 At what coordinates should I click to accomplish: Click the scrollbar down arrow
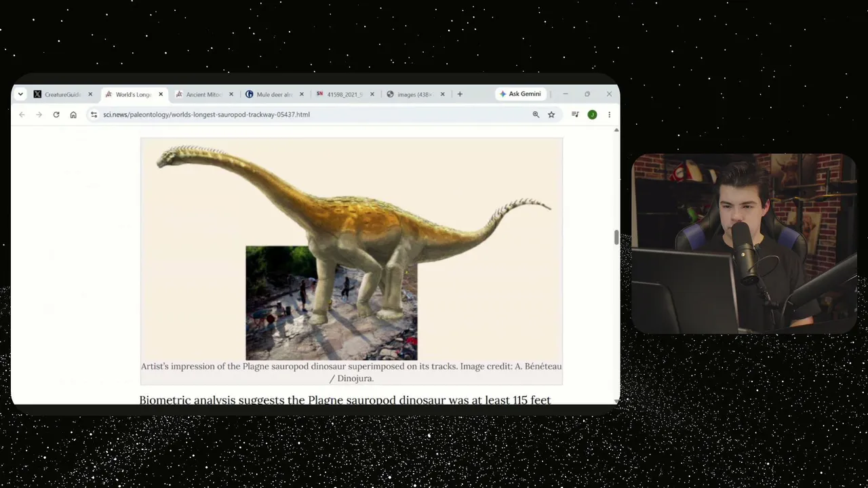pyautogui.click(x=616, y=401)
